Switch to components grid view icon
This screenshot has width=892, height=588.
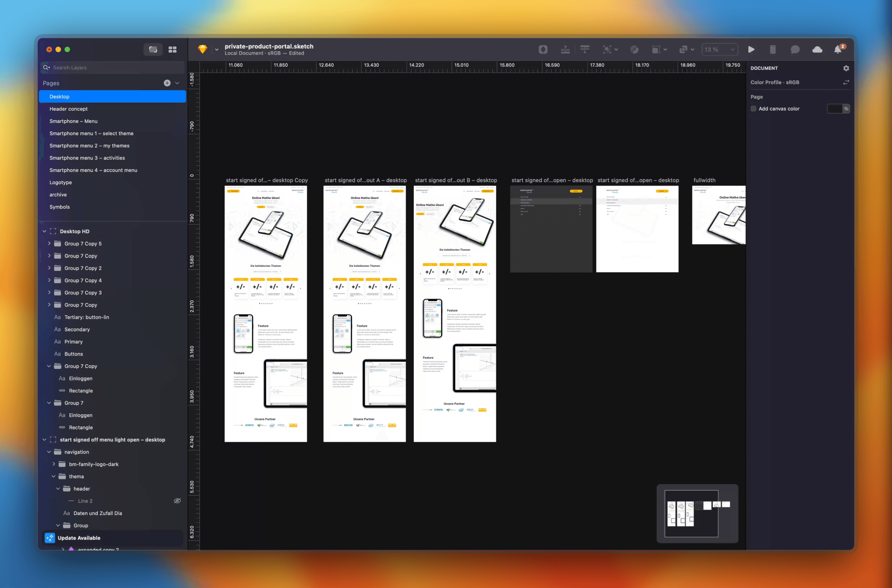click(x=173, y=50)
